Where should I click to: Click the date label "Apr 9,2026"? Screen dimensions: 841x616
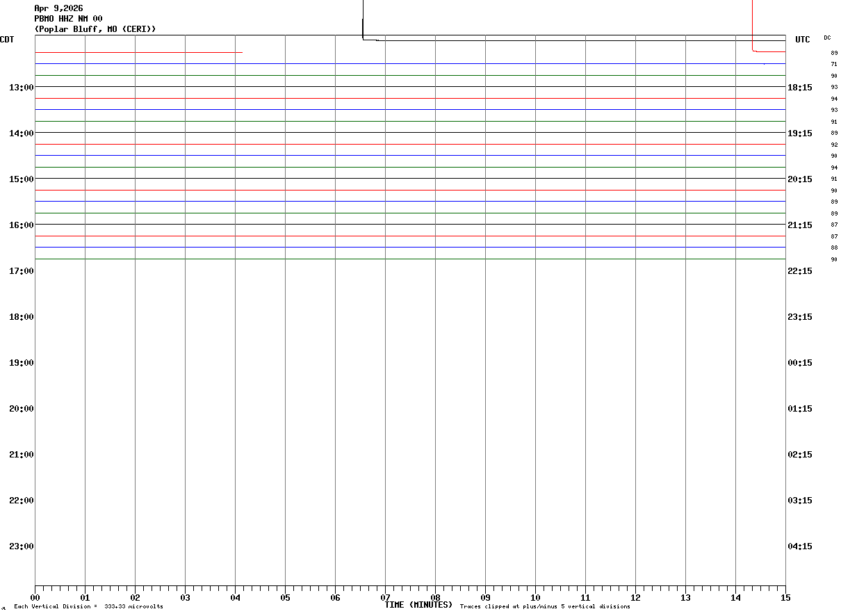pos(58,8)
